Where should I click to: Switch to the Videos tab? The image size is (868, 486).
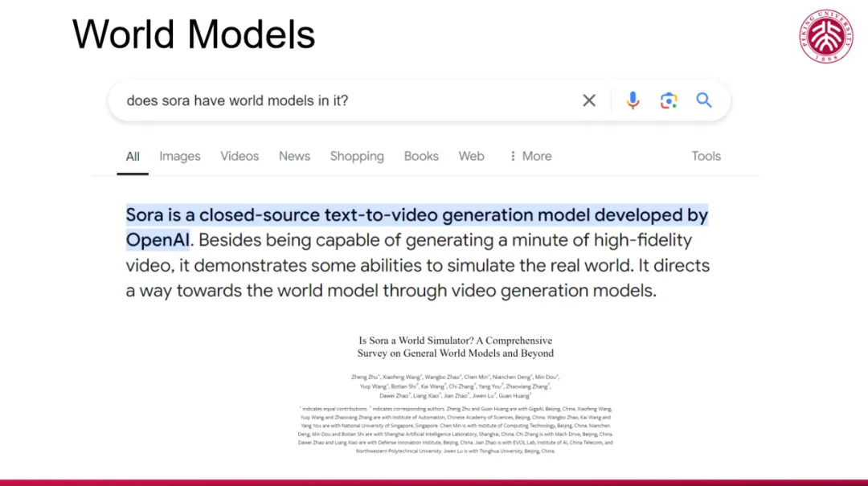click(x=240, y=156)
